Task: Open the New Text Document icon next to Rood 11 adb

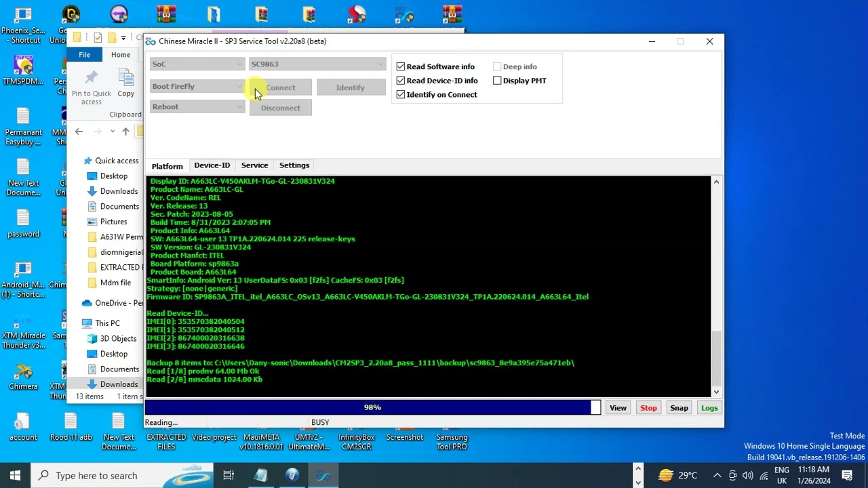Action: (x=119, y=432)
